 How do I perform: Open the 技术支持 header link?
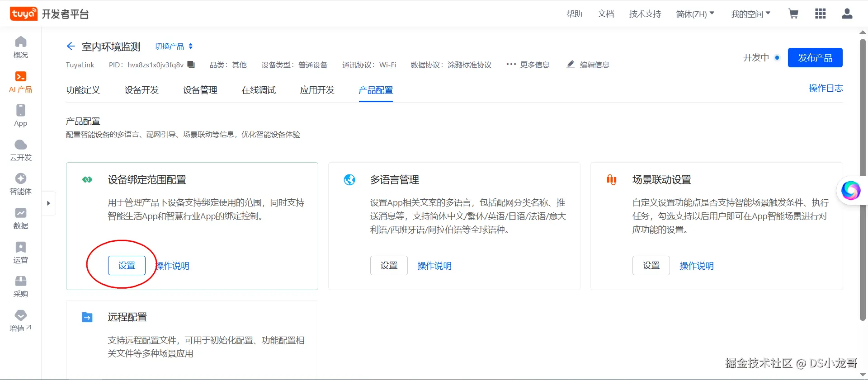pyautogui.click(x=645, y=14)
